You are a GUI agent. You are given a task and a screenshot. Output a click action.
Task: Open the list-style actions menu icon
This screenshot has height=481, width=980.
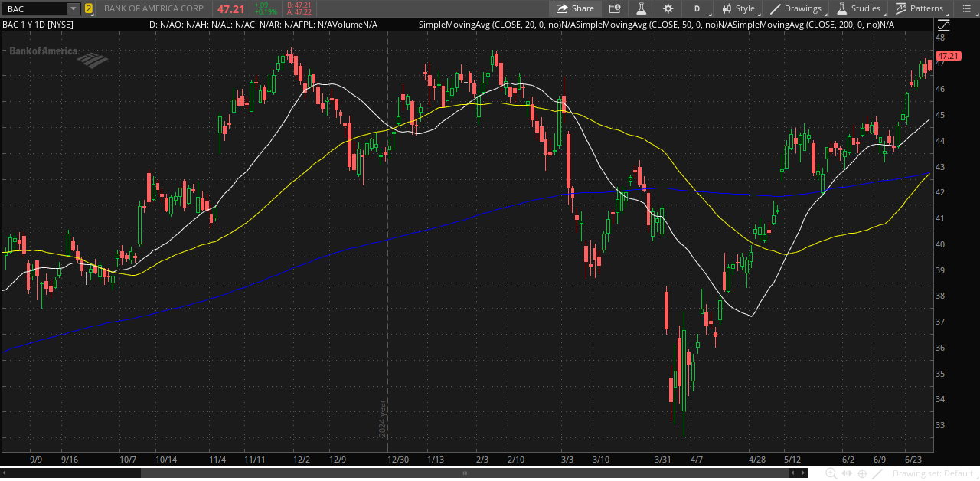pyautogui.click(x=965, y=8)
